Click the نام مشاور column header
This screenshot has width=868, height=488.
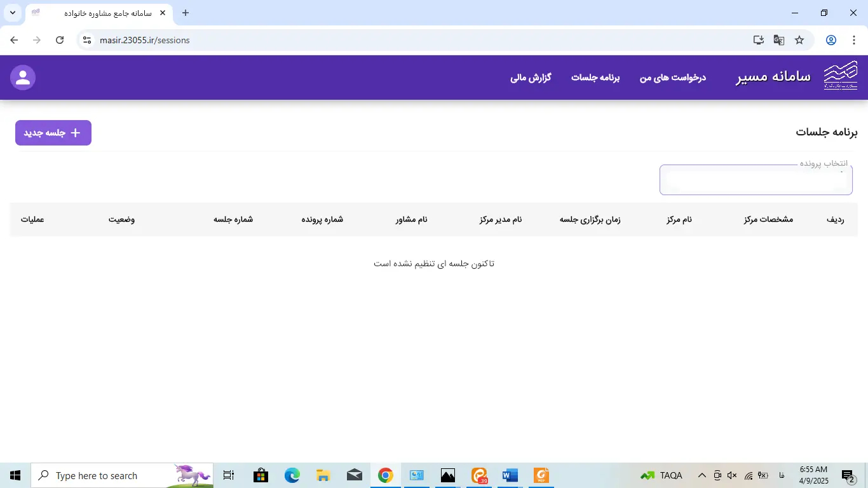tap(412, 219)
